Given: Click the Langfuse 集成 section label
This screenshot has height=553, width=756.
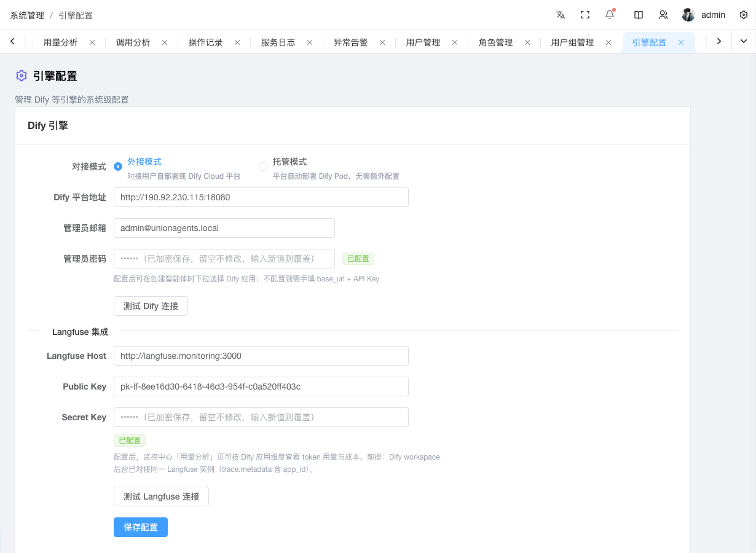Looking at the screenshot, I should tap(81, 332).
